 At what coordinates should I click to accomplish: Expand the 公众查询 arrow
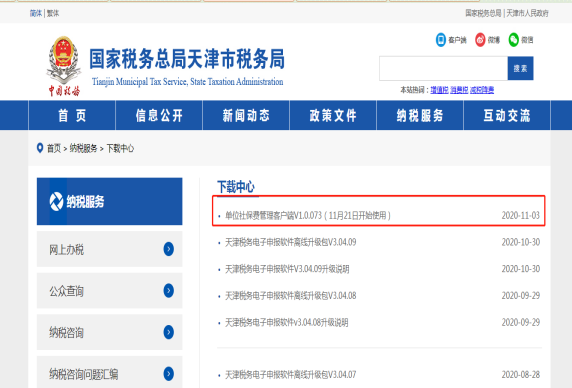tap(169, 291)
